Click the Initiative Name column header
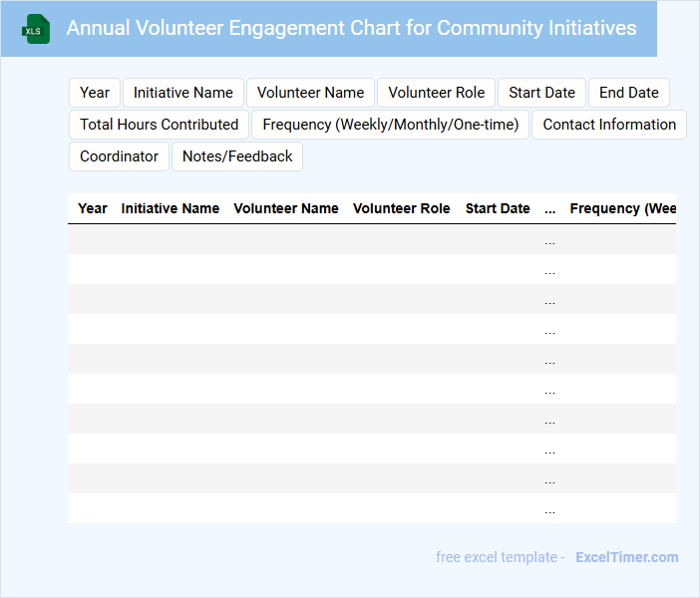Image resolution: width=700 pixels, height=598 pixels. click(x=171, y=208)
